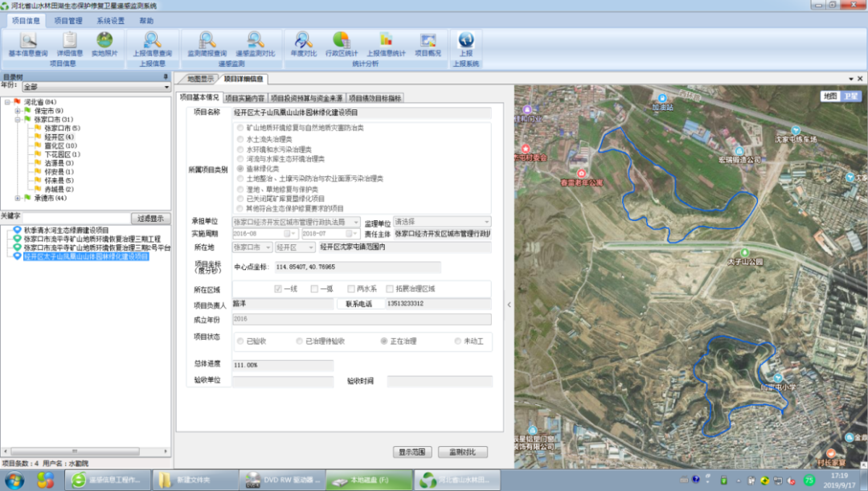Click the 显示范围 button
Image resolution: width=868 pixels, height=491 pixels.
click(x=412, y=452)
